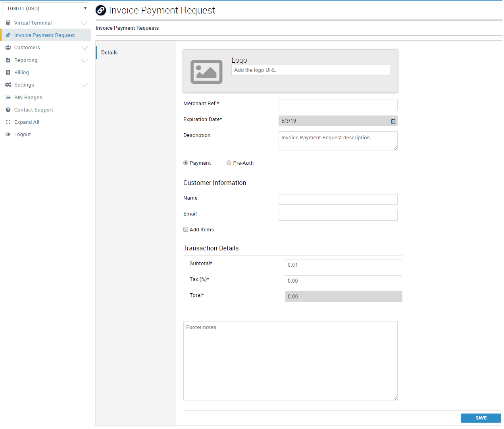This screenshot has width=504, height=429.
Task: Switch to the Details tab
Action: click(110, 53)
